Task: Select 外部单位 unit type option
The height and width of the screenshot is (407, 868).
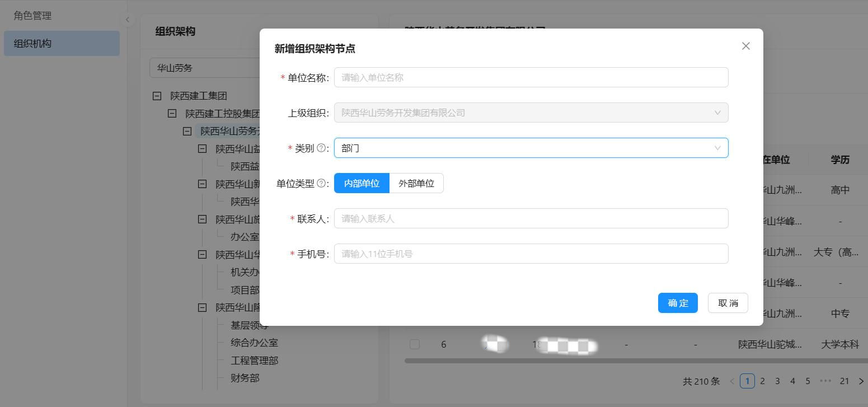Action: pyautogui.click(x=416, y=183)
